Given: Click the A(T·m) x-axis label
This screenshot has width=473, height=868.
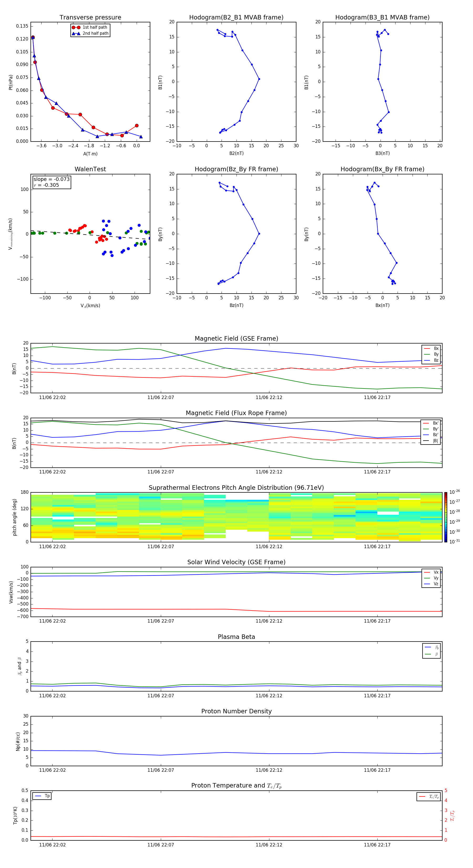Looking at the screenshot, I should click(x=90, y=154).
